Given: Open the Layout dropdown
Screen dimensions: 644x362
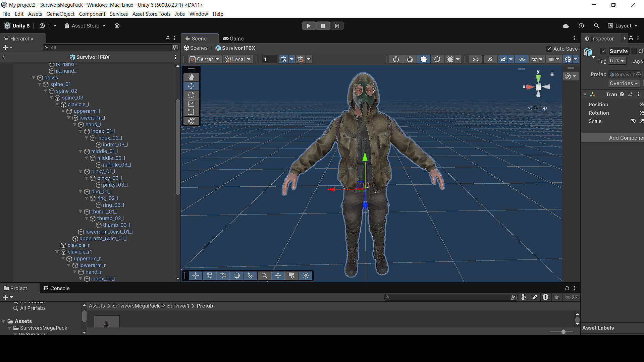Looking at the screenshot, I should pyautogui.click(x=623, y=26).
